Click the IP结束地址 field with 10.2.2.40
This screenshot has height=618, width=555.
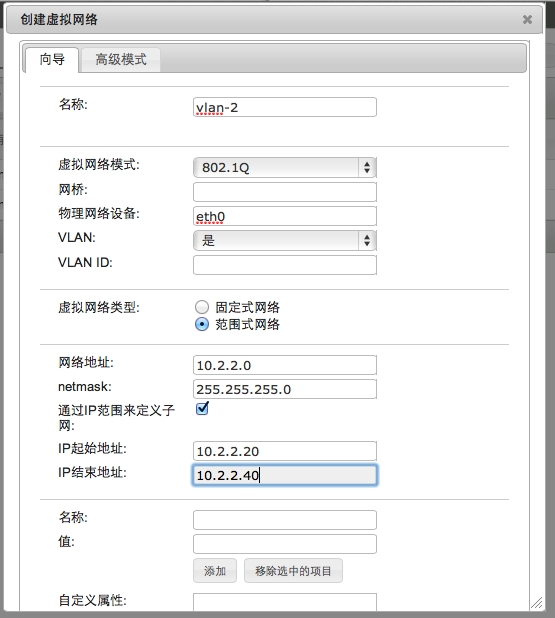(285, 475)
